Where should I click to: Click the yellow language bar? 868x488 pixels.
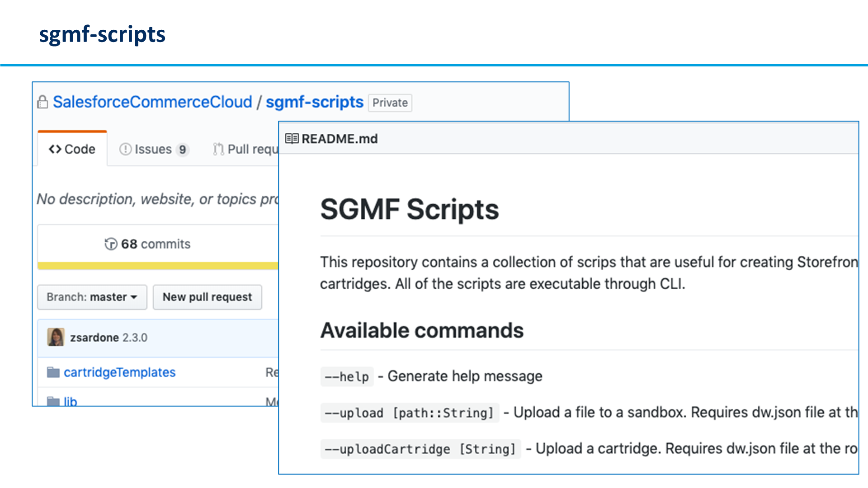(158, 266)
